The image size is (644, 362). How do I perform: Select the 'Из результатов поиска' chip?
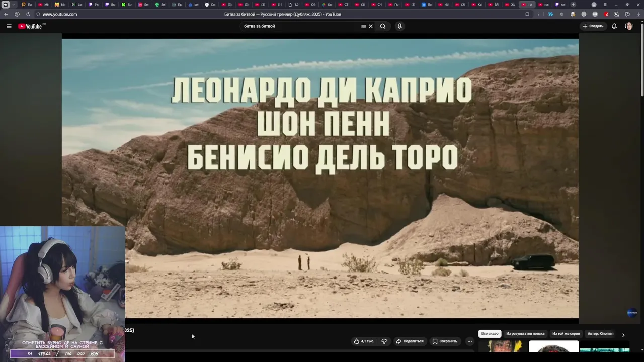[525, 334]
